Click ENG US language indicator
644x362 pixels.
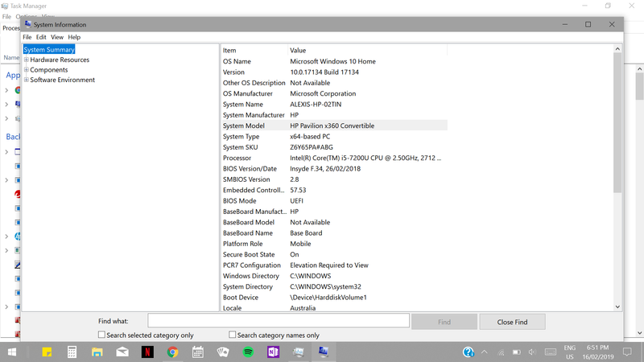coord(570,352)
